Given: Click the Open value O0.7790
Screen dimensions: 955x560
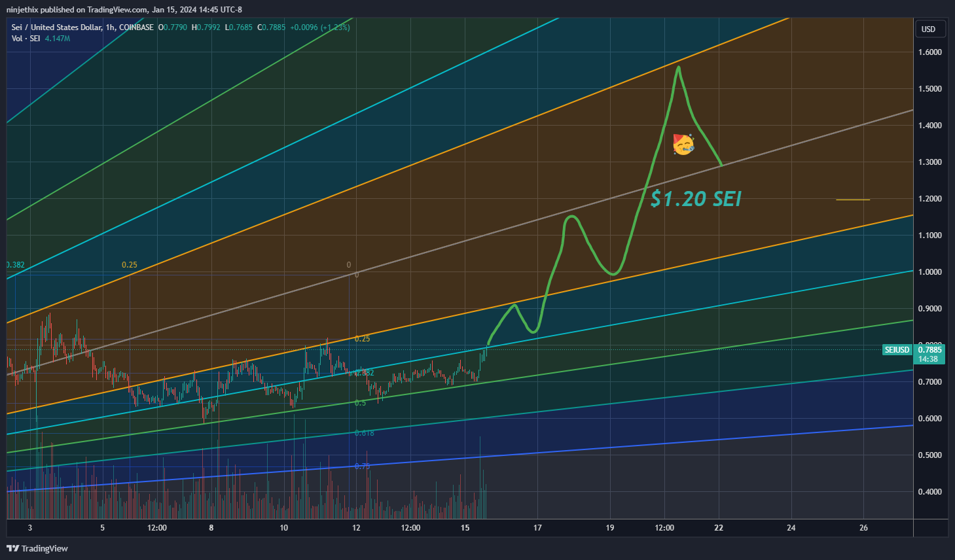Looking at the screenshot, I should [x=173, y=27].
